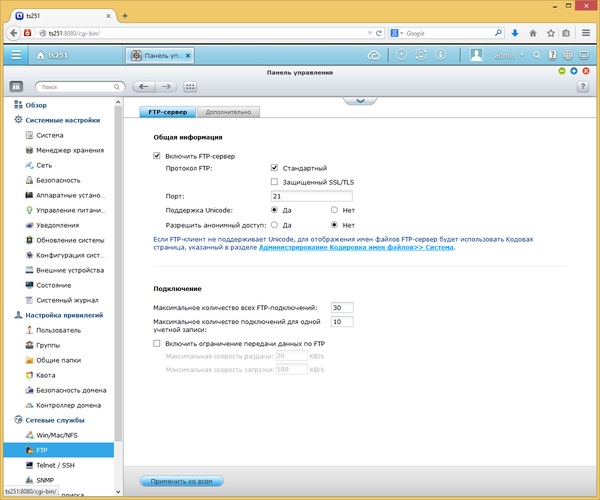The height and width of the screenshot is (500, 600).
Task: Open admin user dropdown menu
Action: [x=509, y=55]
